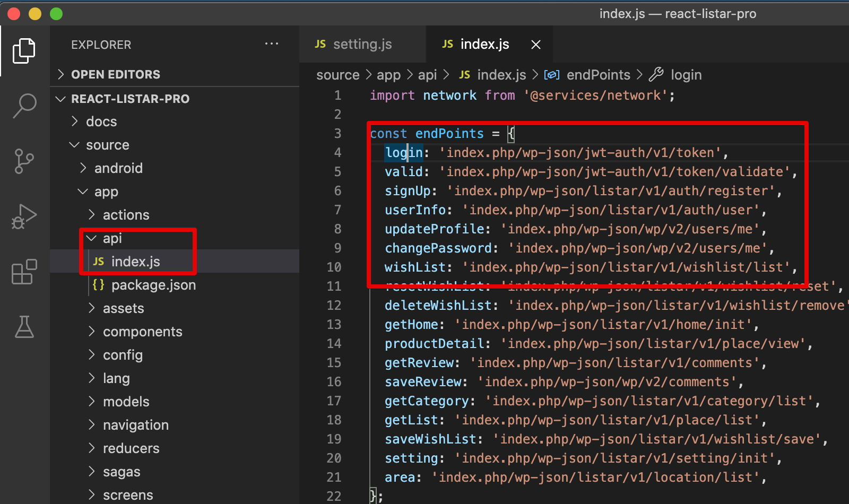
Task: Expand the components folder
Action: tap(175, 332)
